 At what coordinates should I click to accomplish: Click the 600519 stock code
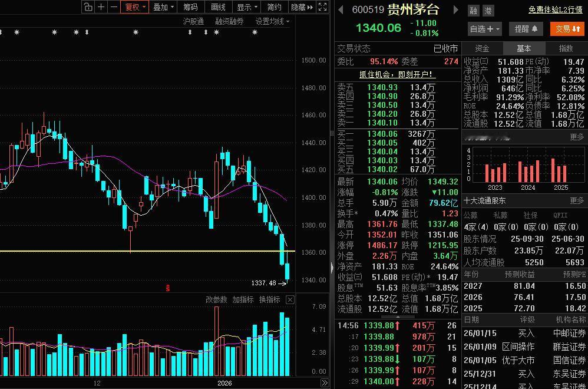368,10
